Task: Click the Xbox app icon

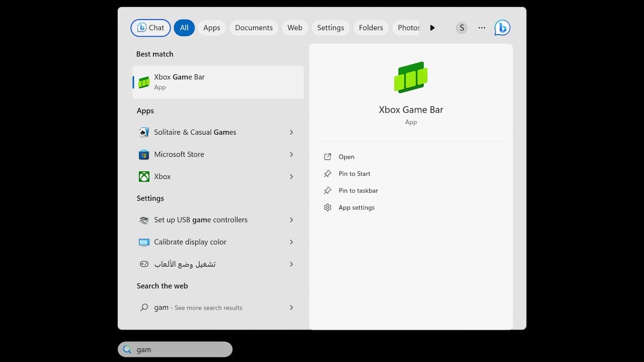Action: click(x=144, y=176)
